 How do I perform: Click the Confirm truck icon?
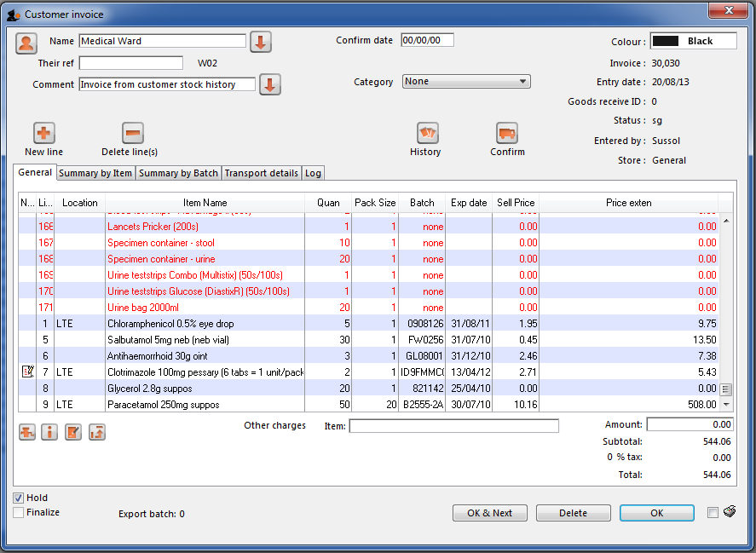tap(507, 134)
